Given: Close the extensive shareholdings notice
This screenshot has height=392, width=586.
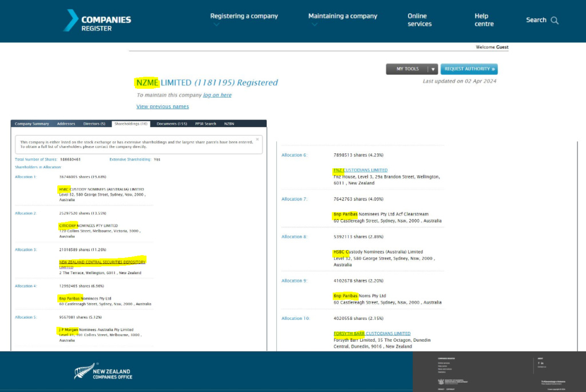Looking at the screenshot, I should [257, 140].
